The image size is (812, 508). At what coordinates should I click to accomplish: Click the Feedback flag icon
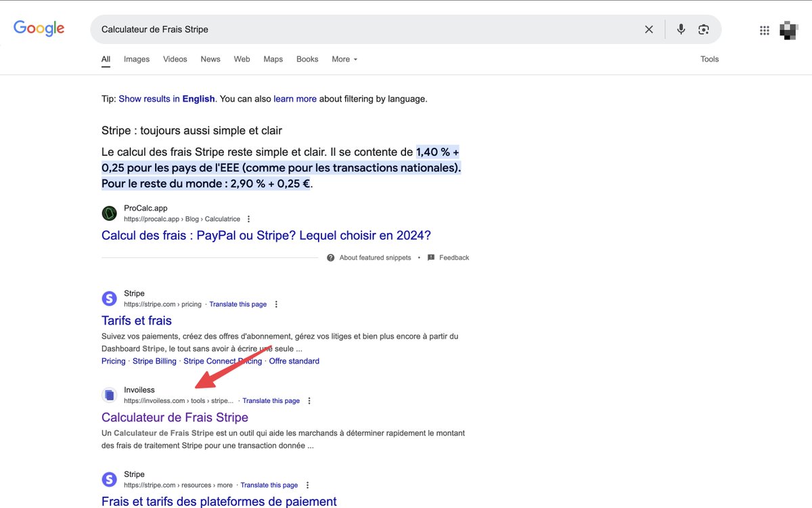pyautogui.click(x=431, y=257)
